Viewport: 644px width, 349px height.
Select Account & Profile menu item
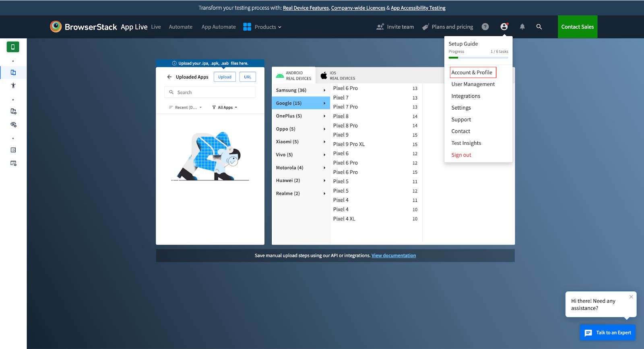click(x=472, y=73)
